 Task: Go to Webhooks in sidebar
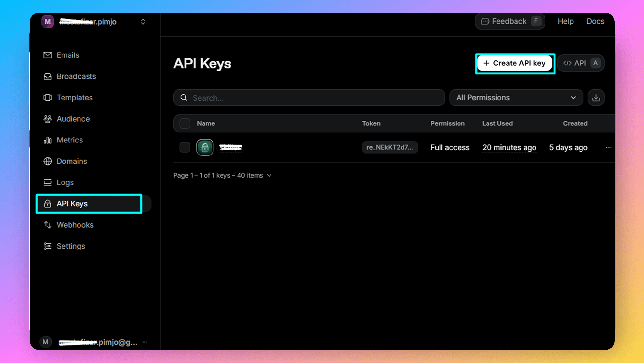75,225
